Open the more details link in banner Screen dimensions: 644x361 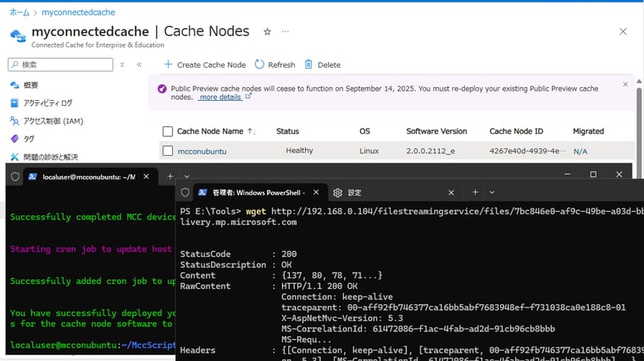click(219, 97)
